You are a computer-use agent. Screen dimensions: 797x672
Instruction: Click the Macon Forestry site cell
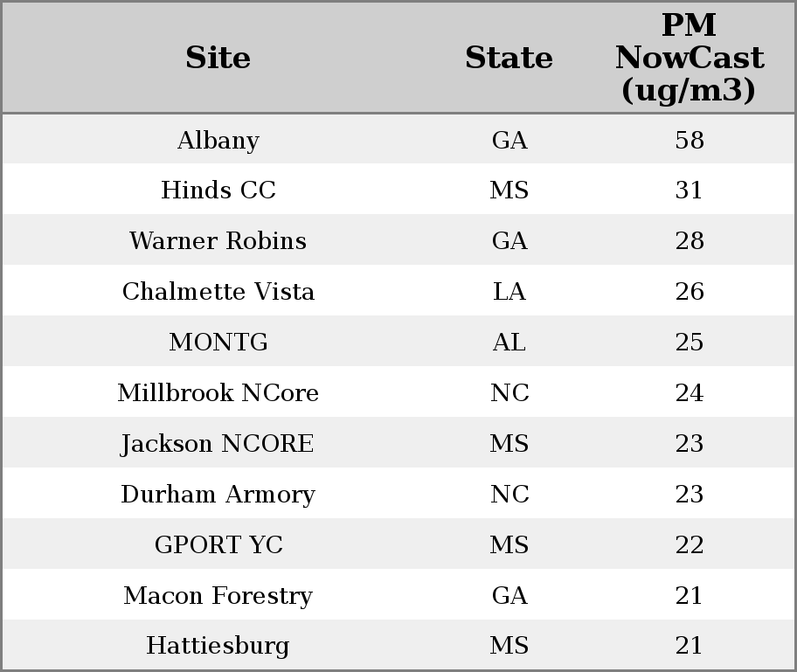click(218, 596)
